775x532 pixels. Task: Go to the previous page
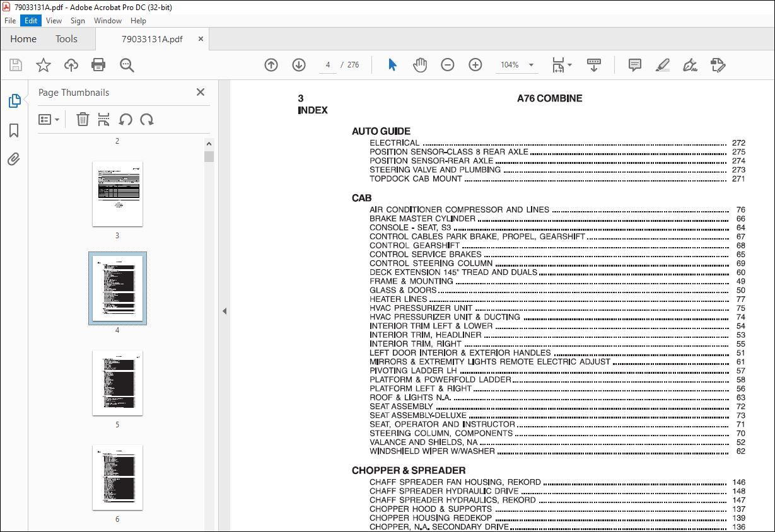coord(271,64)
